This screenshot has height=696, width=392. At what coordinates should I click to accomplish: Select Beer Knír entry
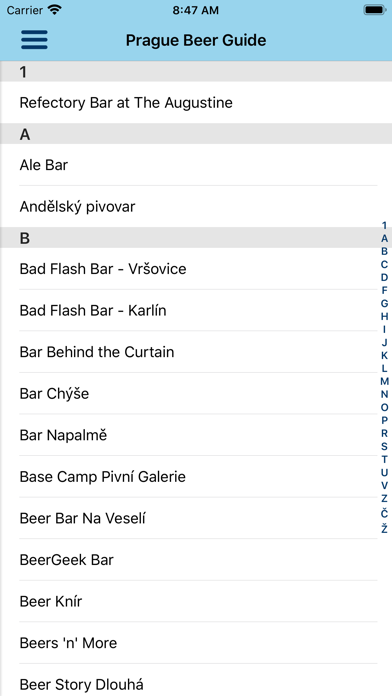coord(196,601)
